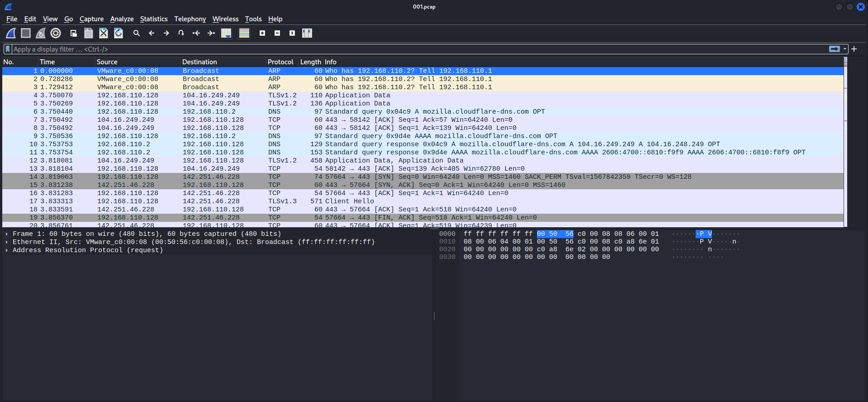Click the Wireshark application icon in title bar

(x=8, y=6)
